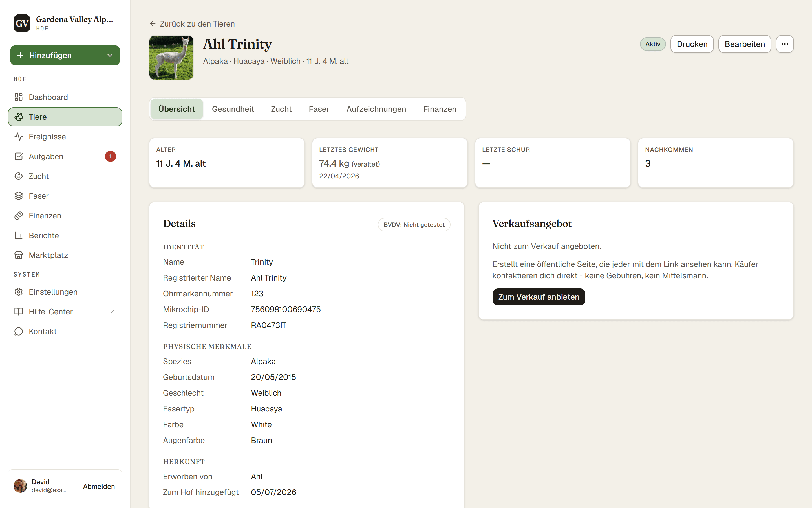Click the Berichte bar chart icon
812x508 pixels.
(18, 236)
